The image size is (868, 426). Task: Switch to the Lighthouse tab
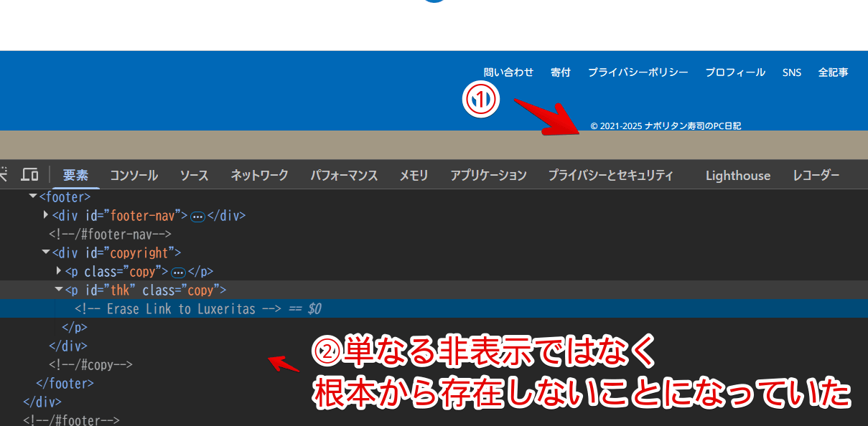coord(738,175)
